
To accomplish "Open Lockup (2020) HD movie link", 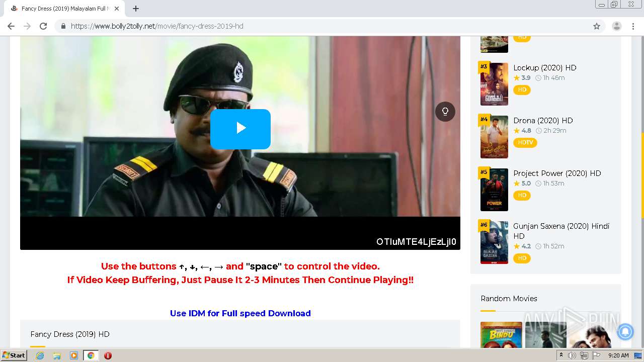I will [545, 67].
